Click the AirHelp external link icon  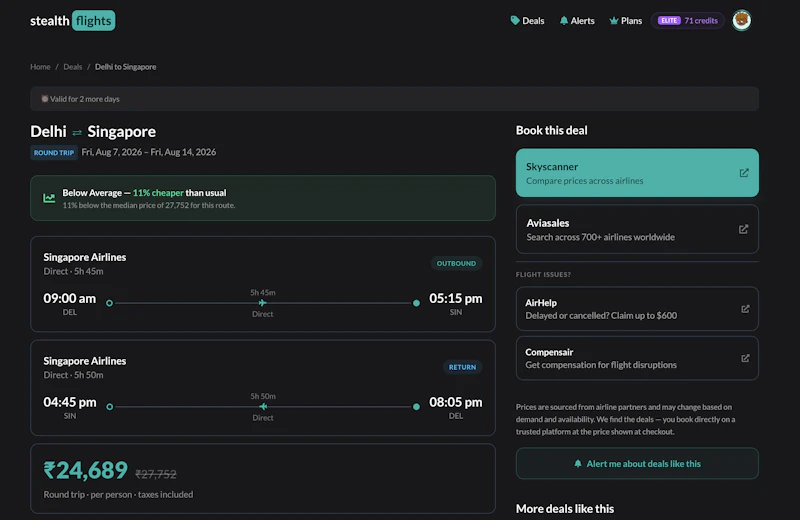pos(745,309)
